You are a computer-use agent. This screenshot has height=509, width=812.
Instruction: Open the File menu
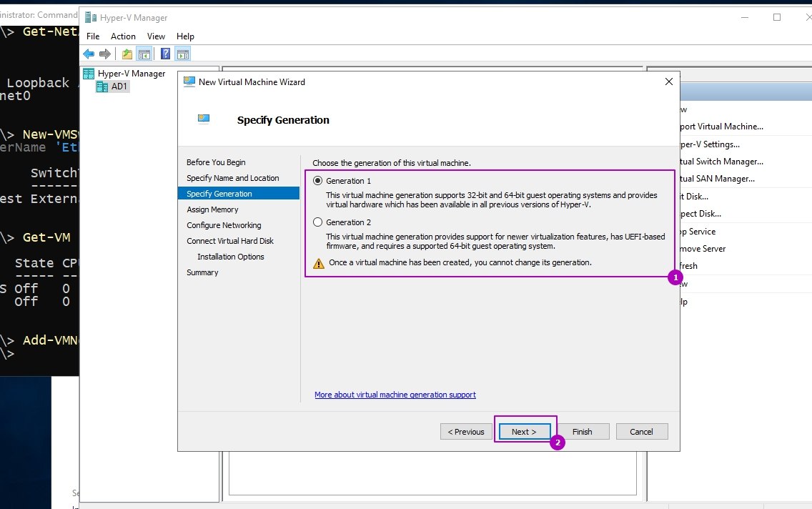[93, 36]
